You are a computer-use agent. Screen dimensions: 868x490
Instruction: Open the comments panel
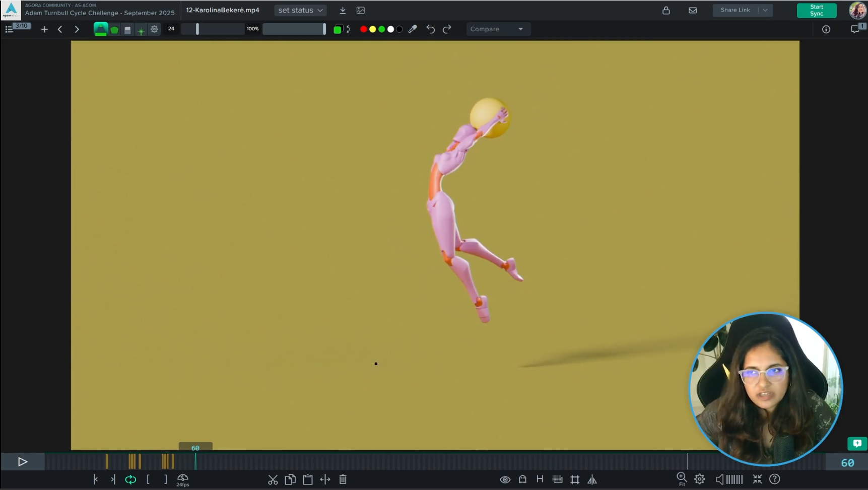click(855, 29)
